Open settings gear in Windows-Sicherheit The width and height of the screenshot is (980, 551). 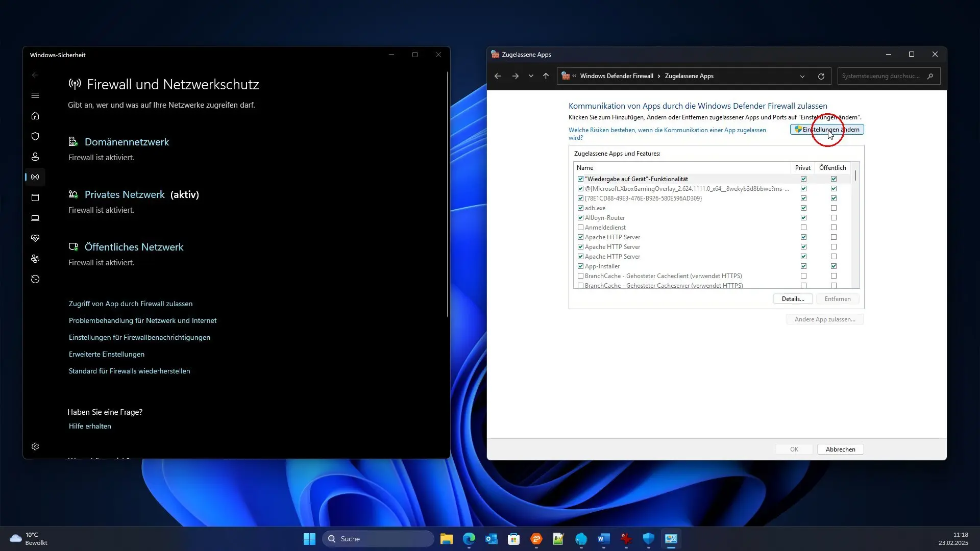click(x=35, y=446)
